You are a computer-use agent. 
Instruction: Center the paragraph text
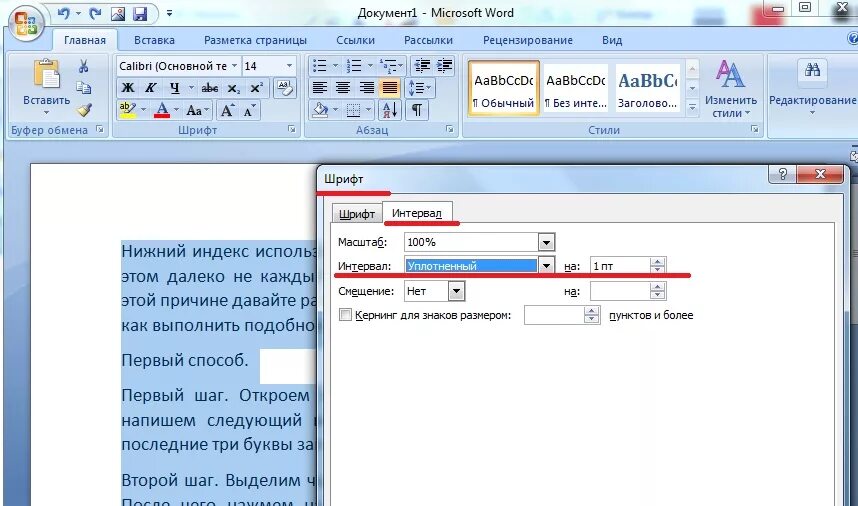tap(343, 88)
